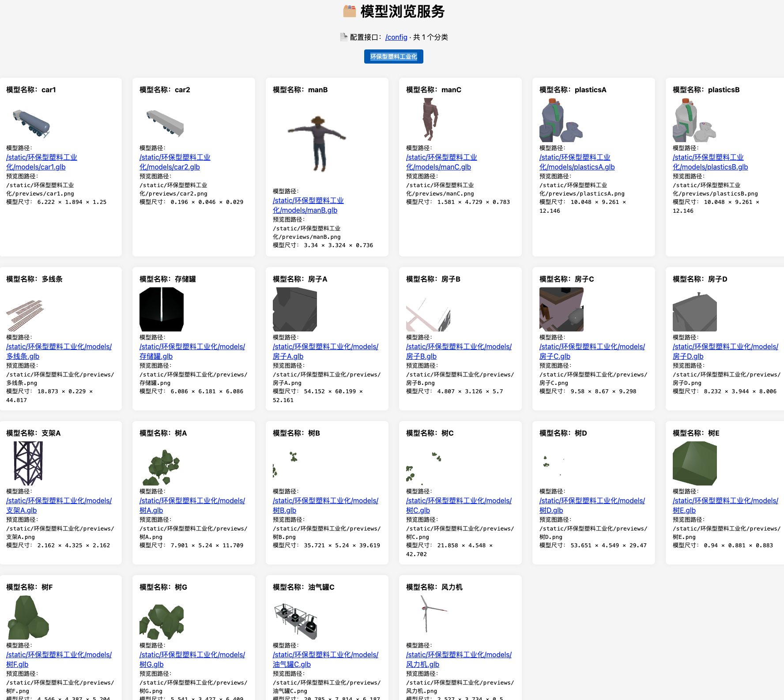This screenshot has width=784, height=700.
Task: Click the folder icon beside the page title
Action: tap(349, 11)
